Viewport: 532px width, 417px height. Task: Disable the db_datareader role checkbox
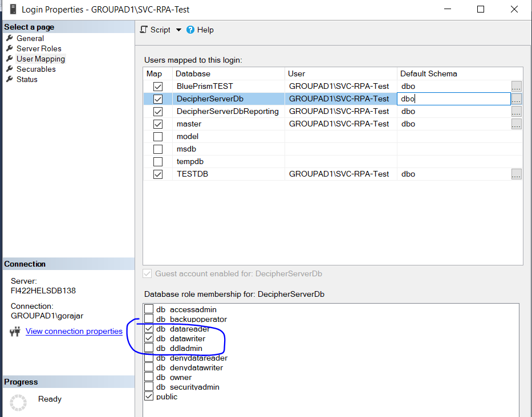(149, 329)
